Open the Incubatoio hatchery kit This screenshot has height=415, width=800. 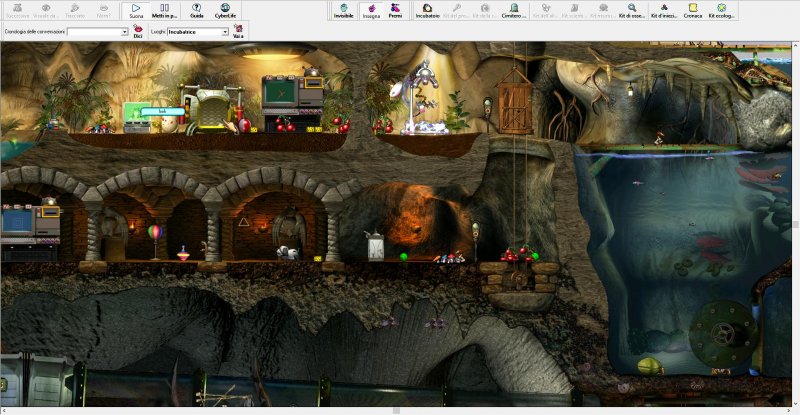coord(428,10)
